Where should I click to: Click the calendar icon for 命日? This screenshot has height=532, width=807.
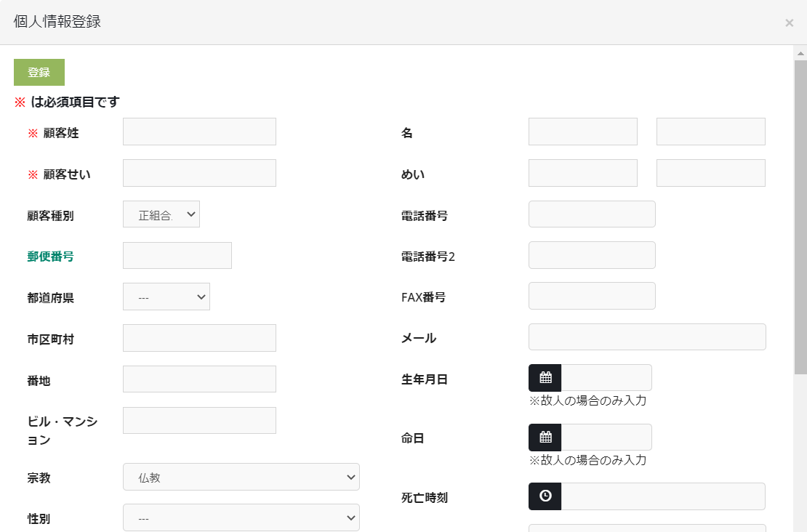(545, 438)
